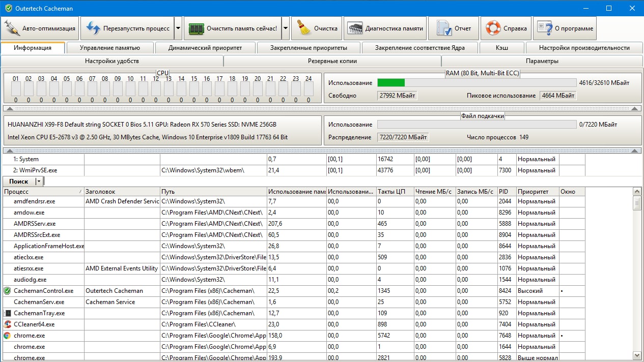Click the CachemanServ.exe process name
644x362 pixels.
(39, 302)
